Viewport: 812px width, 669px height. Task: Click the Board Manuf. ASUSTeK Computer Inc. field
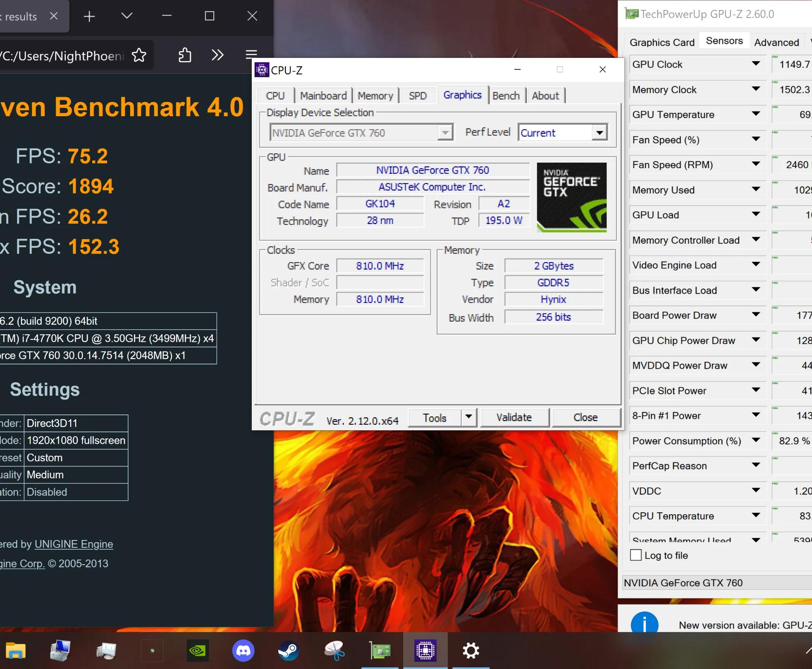433,187
